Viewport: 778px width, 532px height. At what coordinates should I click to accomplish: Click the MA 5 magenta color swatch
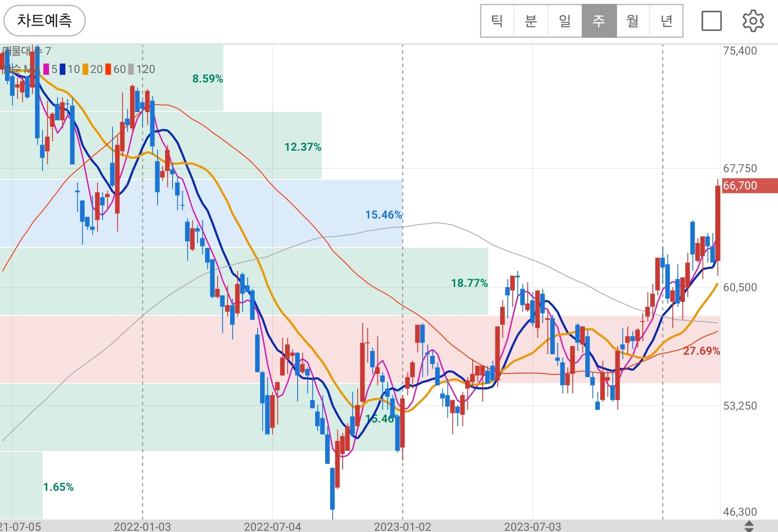pos(46,69)
